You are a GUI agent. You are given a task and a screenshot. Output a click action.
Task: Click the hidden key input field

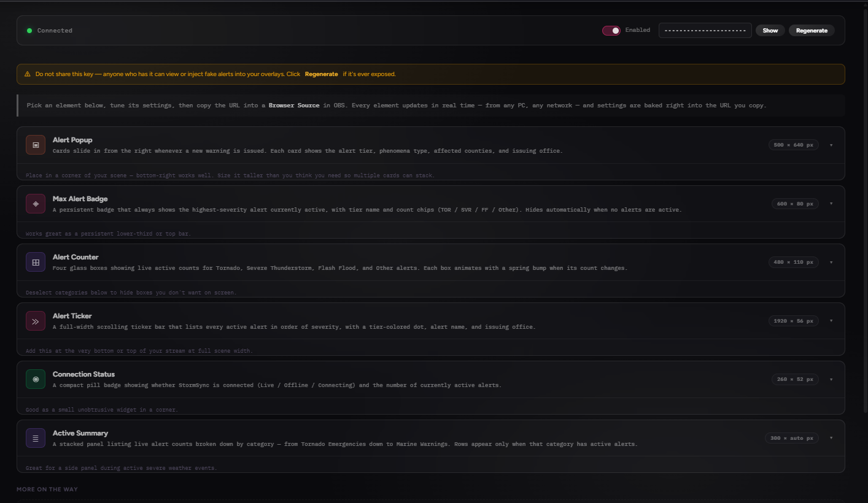705,31
